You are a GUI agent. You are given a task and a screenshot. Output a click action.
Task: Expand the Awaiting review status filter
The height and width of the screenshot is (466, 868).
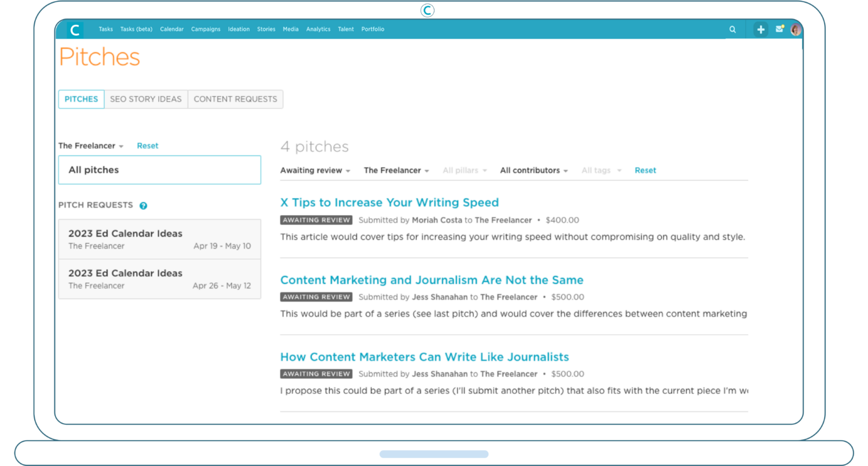[315, 171]
